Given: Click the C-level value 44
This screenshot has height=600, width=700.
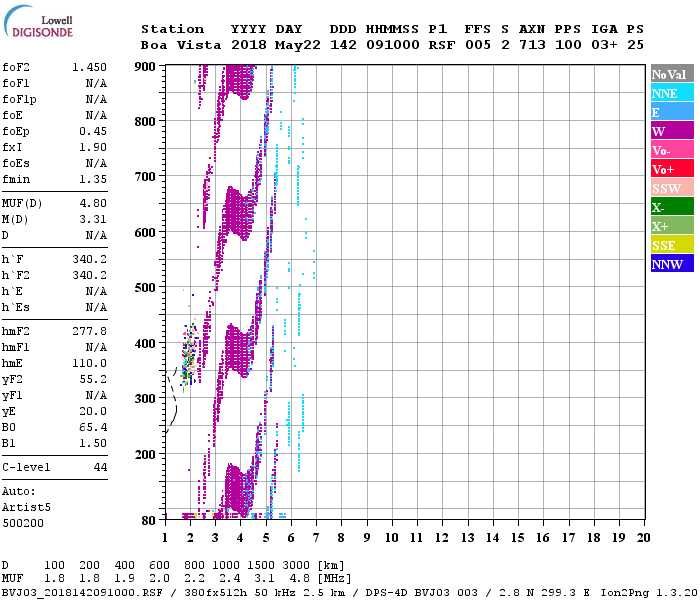Looking at the screenshot, I should 100,467.
